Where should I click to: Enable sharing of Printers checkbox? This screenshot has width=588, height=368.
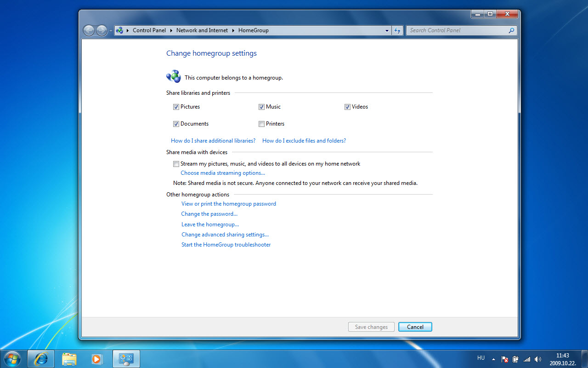[261, 124]
